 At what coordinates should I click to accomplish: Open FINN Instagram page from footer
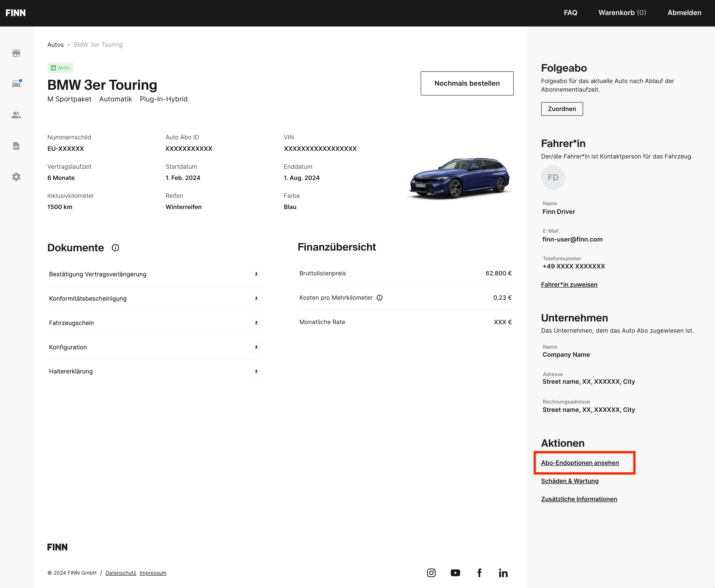pyautogui.click(x=431, y=573)
